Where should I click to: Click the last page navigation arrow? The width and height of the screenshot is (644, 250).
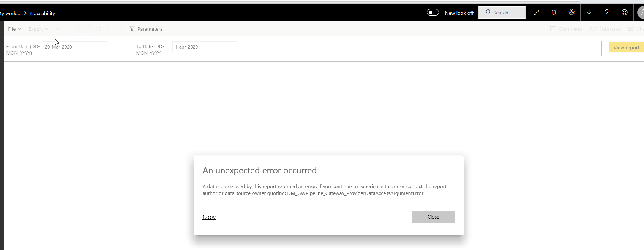click(x=120, y=29)
